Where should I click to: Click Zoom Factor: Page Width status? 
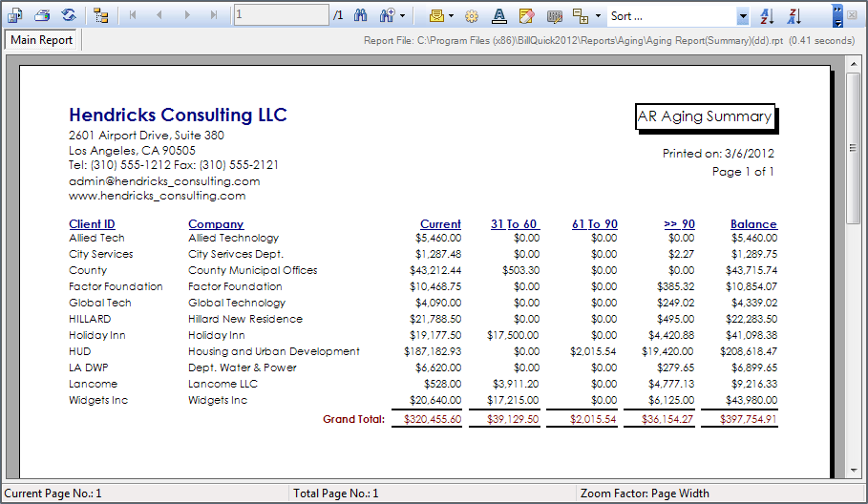[645, 493]
